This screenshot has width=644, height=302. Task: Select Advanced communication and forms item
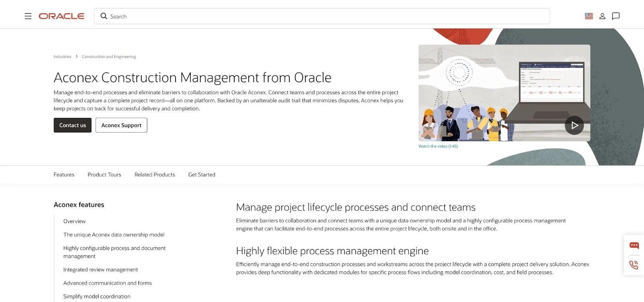(x=107, y=283)
